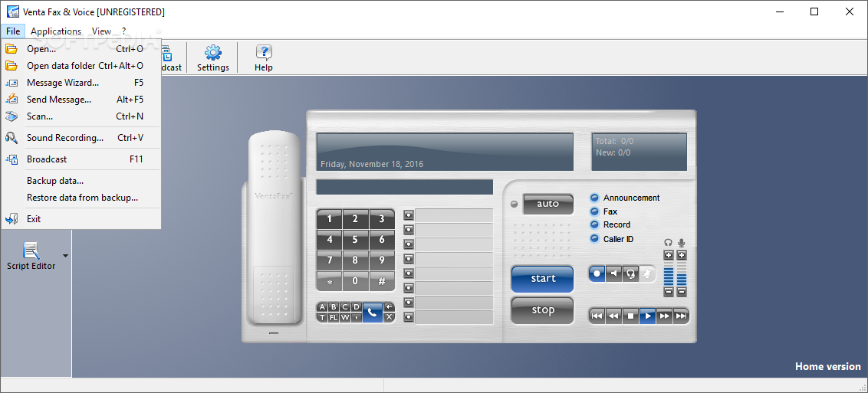Click the blue play playback button
The width and height of the screenshot is (868, 393).
pos(647,316)
